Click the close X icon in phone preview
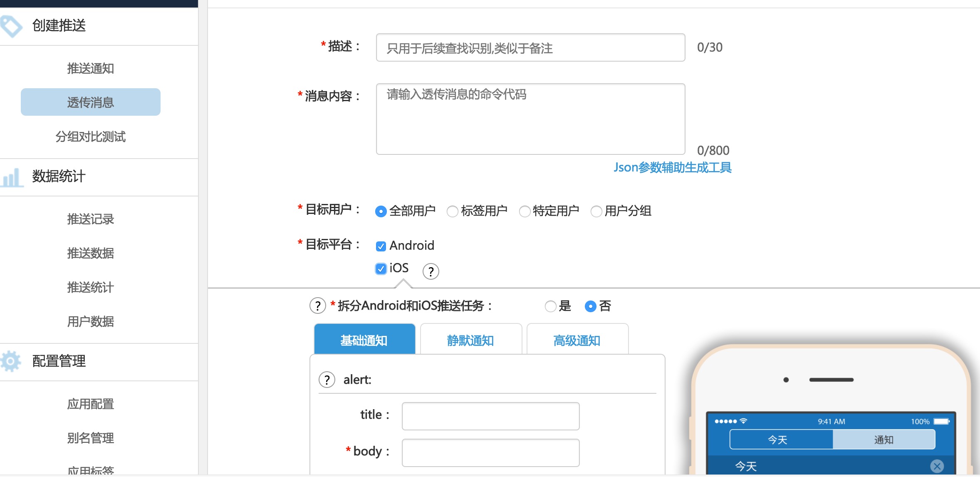The height and width of the screenshot is (477, 980). (937, 466)
